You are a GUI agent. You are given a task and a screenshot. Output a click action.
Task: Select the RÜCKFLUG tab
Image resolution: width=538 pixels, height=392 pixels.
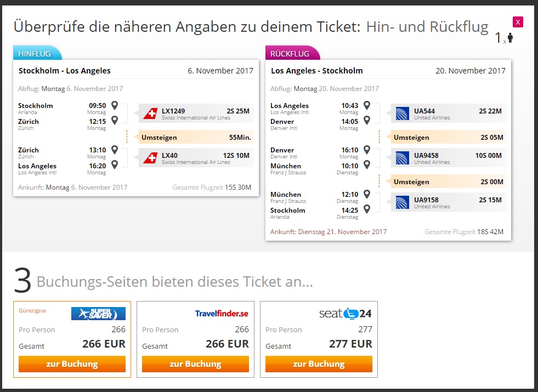coord(292,53)
